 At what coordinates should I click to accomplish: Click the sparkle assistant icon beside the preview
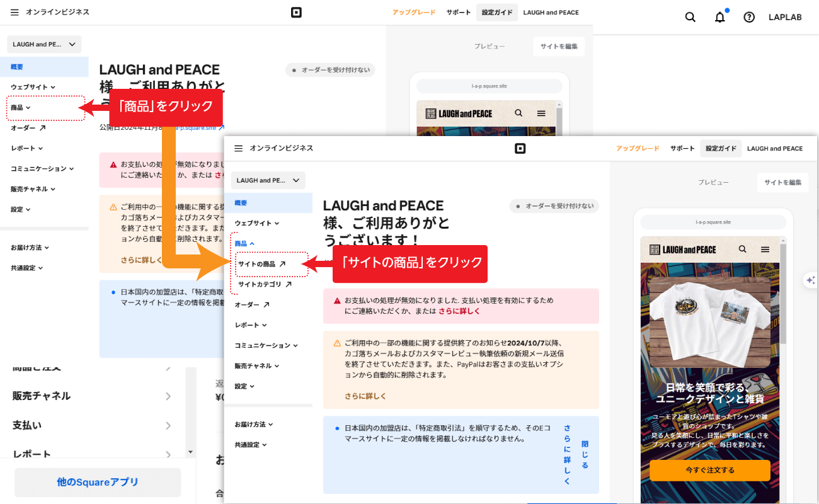[x=811, y=280]
